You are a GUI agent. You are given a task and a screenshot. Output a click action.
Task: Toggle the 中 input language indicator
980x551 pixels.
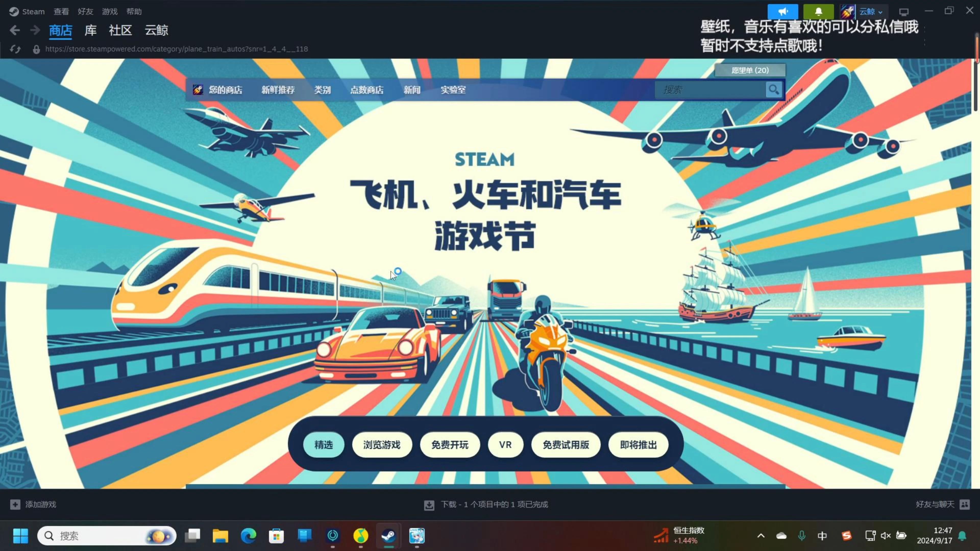tap(822, 536)
